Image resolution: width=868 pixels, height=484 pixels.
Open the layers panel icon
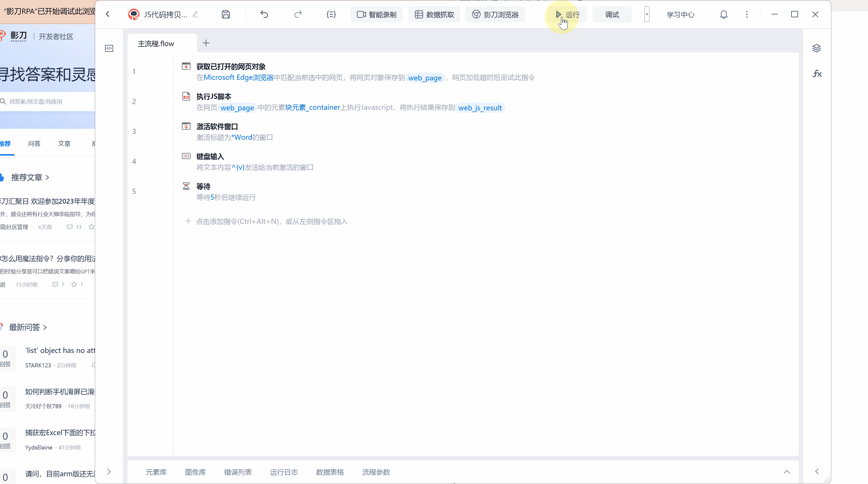tap(816, 48)
